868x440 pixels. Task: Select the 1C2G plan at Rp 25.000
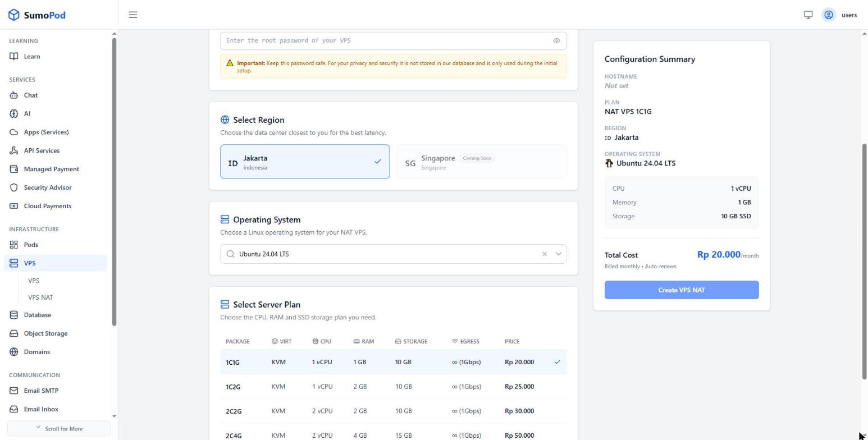(x=393, y=387)
